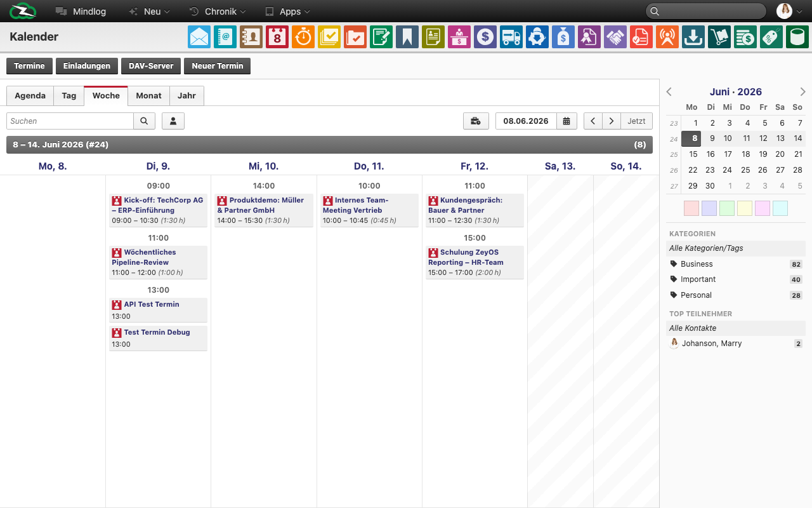Open the green percent price tag icon

771,37
